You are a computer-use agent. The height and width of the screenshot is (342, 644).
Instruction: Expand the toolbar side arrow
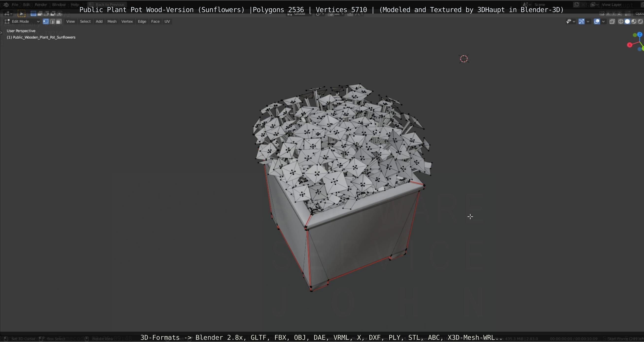point(1,32)
